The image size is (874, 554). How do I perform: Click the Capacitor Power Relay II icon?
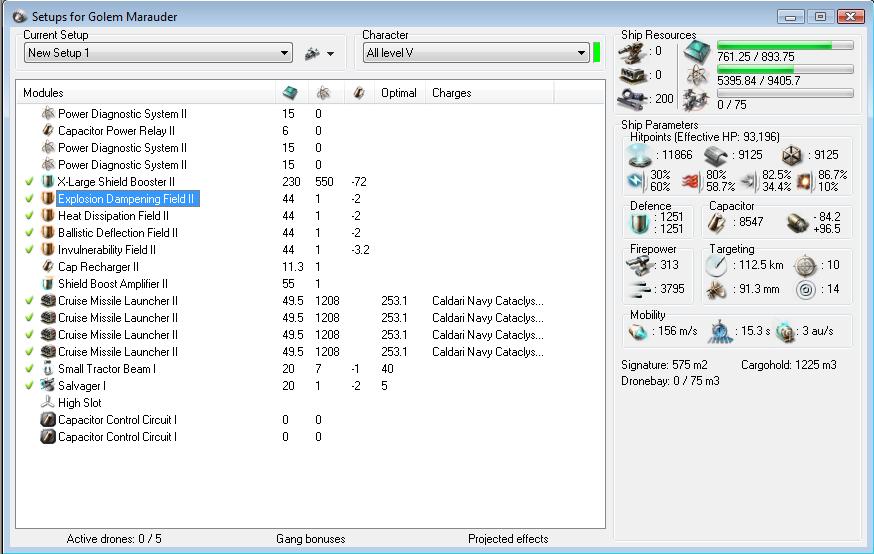click(48, 130)
